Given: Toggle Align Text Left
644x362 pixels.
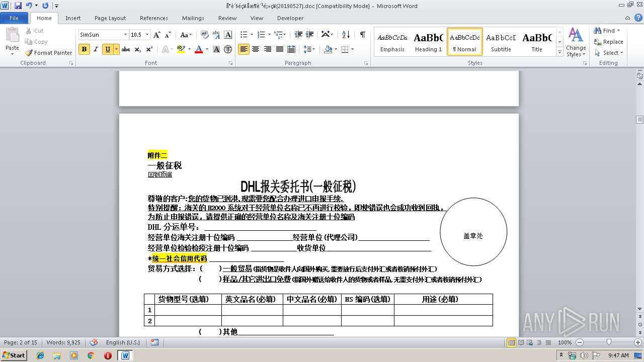Looking at the screenshot, I should pyautogui.click(x=244, y=49).
